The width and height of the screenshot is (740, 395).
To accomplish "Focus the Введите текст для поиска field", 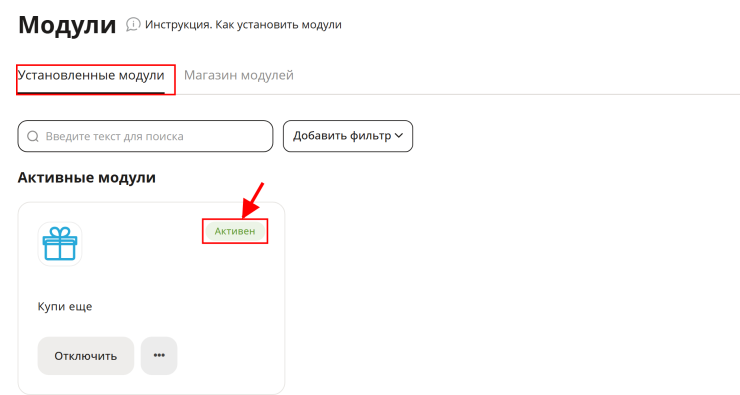I will tap(145, 136).
